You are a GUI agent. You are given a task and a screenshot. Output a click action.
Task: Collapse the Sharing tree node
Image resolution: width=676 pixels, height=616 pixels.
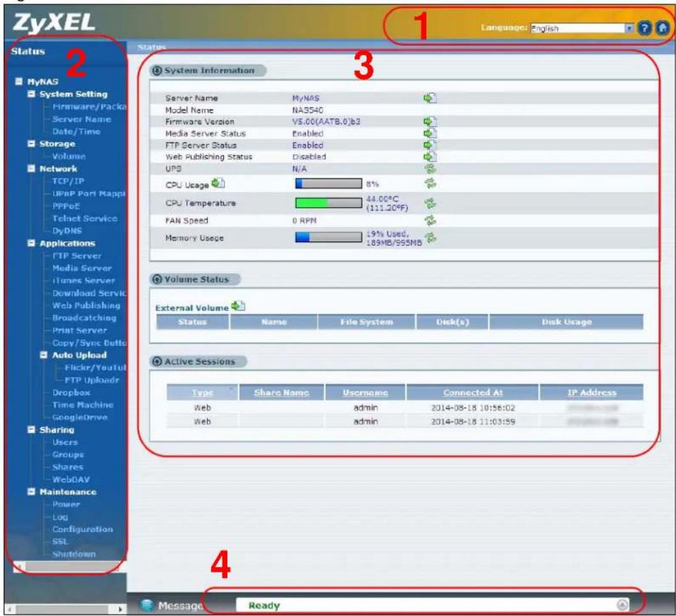point(31,429)
